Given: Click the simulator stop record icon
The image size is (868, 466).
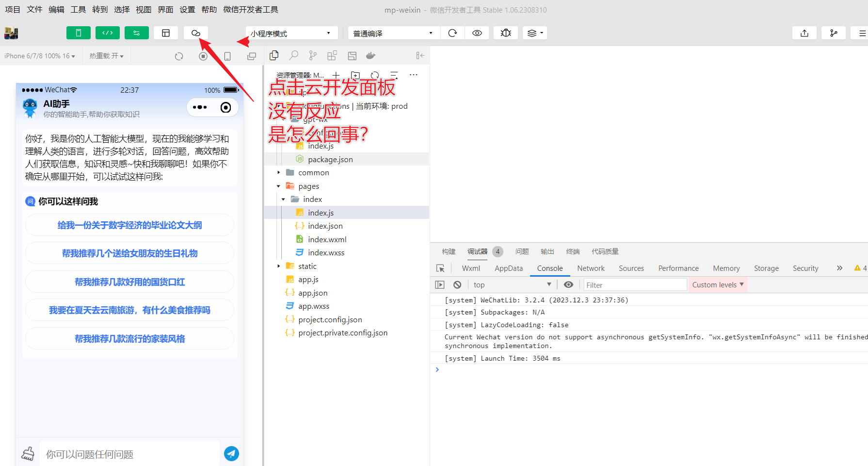Looking at the screenshot, I should click(x=203, y=56).
